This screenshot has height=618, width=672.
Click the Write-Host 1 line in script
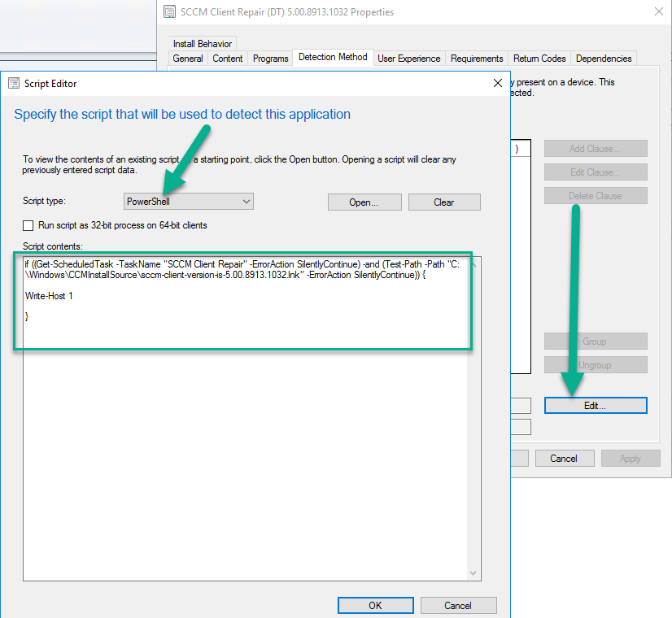[x=49, y=296]
